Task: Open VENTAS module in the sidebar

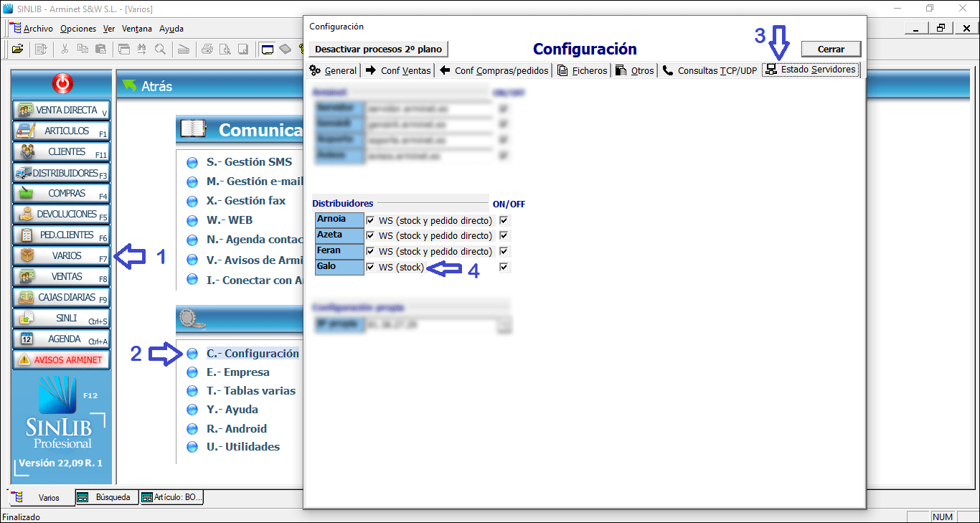Action: [62, 276]
